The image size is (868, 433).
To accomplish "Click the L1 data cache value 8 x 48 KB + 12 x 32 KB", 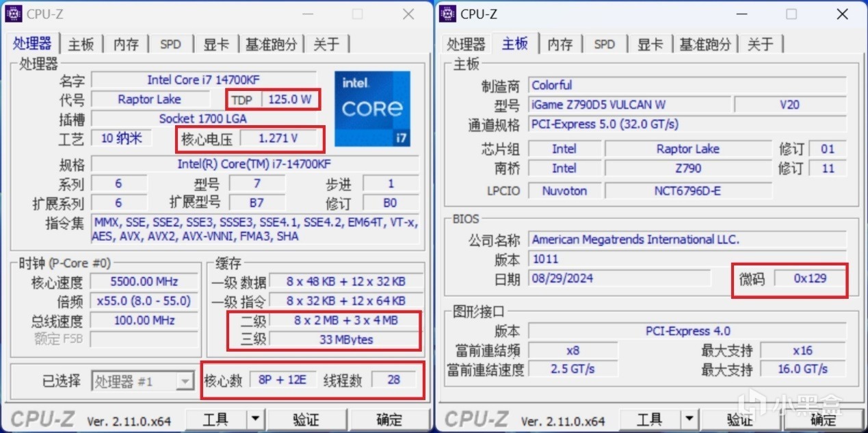I will click(x=345, y=281).
